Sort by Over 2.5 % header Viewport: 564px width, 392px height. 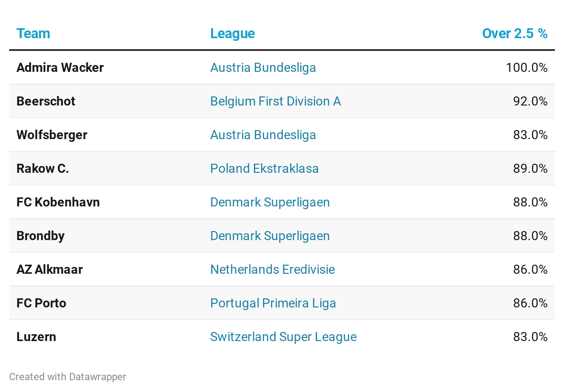514,34
